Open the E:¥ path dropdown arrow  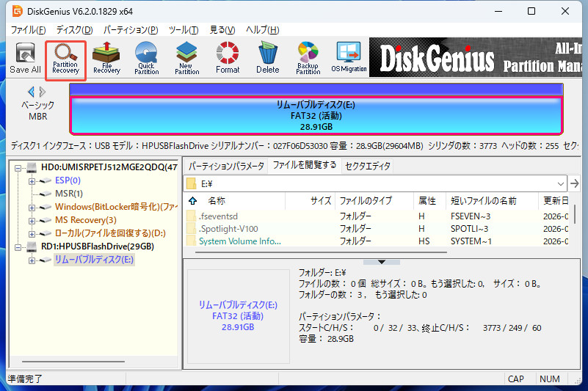tap(561, 183)
